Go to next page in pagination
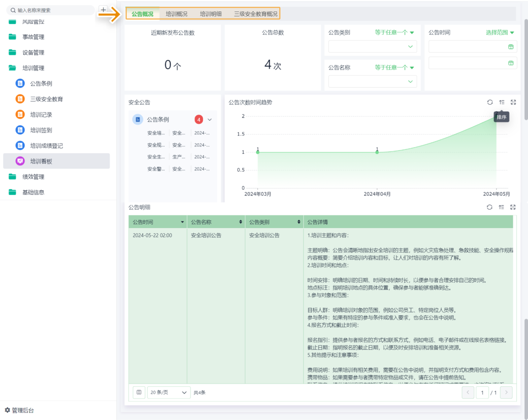Viewport: 528px width, 420px height. pos(506,392)
